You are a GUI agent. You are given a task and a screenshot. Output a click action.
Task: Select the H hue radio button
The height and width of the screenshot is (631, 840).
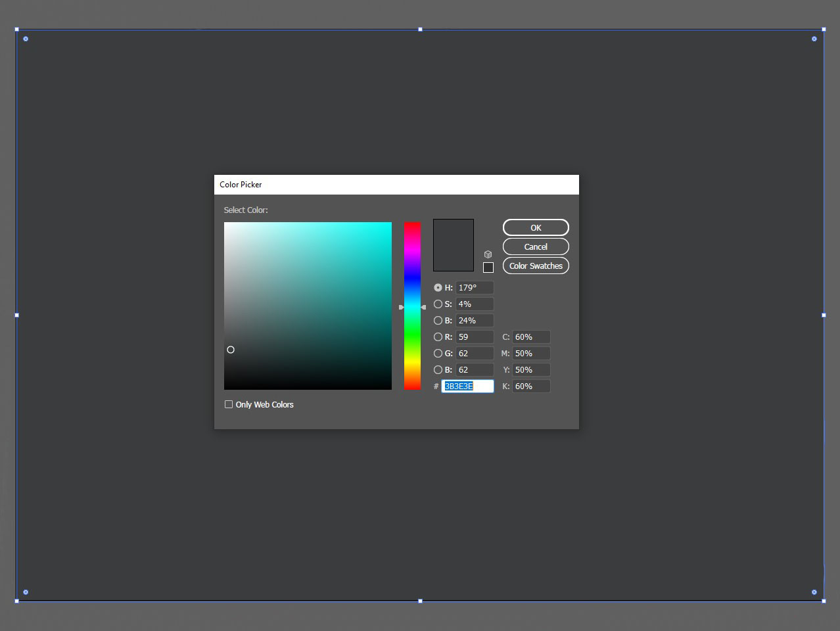[438, 288]
